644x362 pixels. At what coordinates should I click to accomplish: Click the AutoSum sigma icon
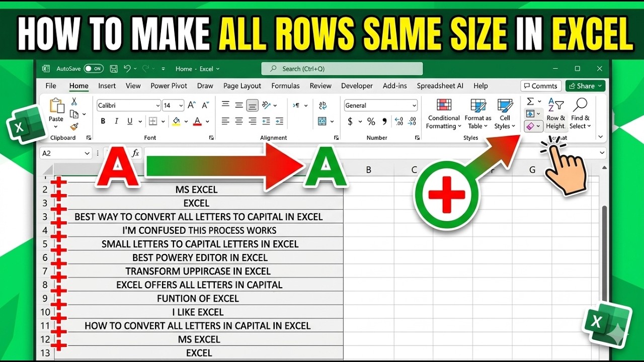click(530, 102)
